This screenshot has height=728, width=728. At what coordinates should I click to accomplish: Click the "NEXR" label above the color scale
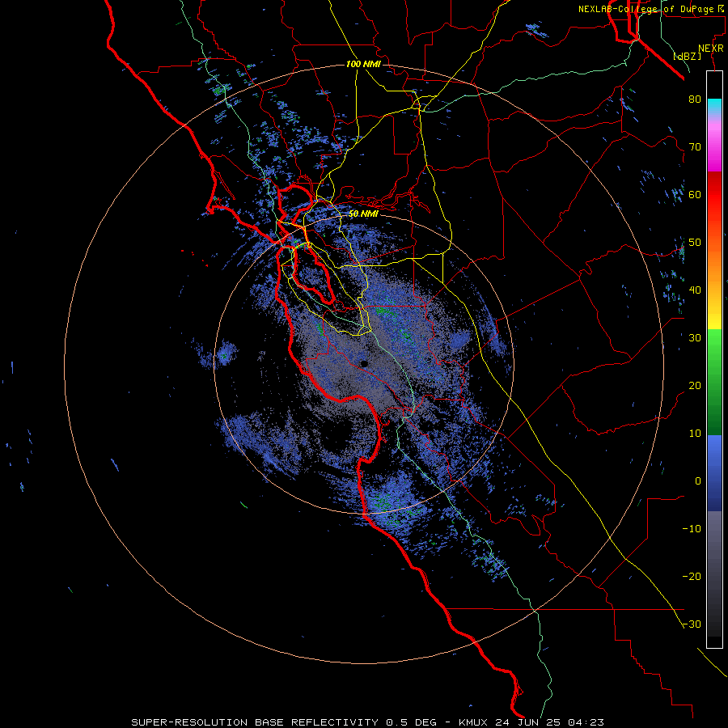[x=710, y=49]
